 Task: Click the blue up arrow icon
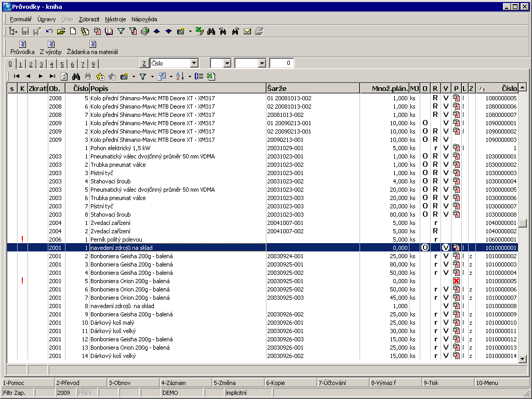tap(157, 32)
